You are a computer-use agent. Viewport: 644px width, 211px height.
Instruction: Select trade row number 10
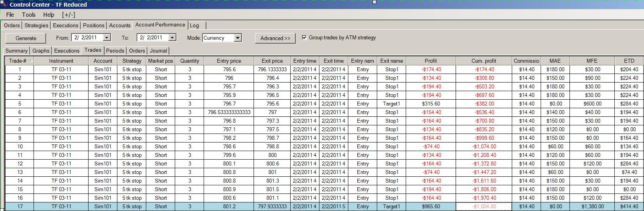(x=20, y=146)
